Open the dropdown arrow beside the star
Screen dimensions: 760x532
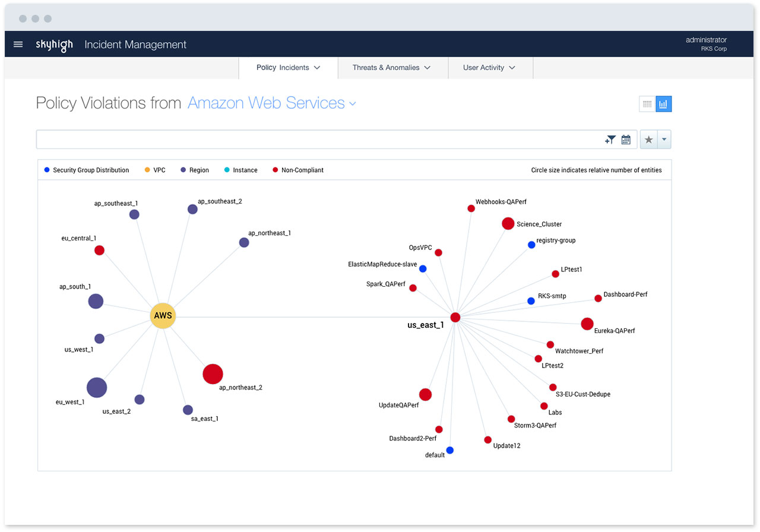[x=664, y=140]
